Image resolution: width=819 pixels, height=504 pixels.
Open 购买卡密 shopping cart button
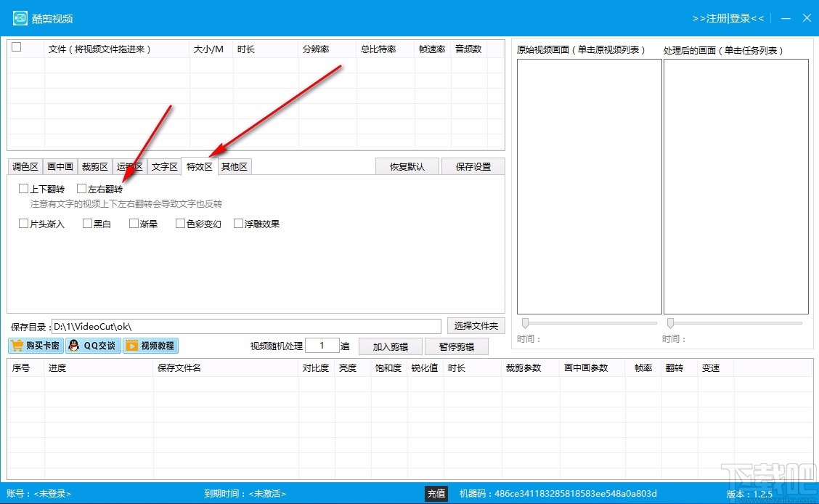(36, 346)
